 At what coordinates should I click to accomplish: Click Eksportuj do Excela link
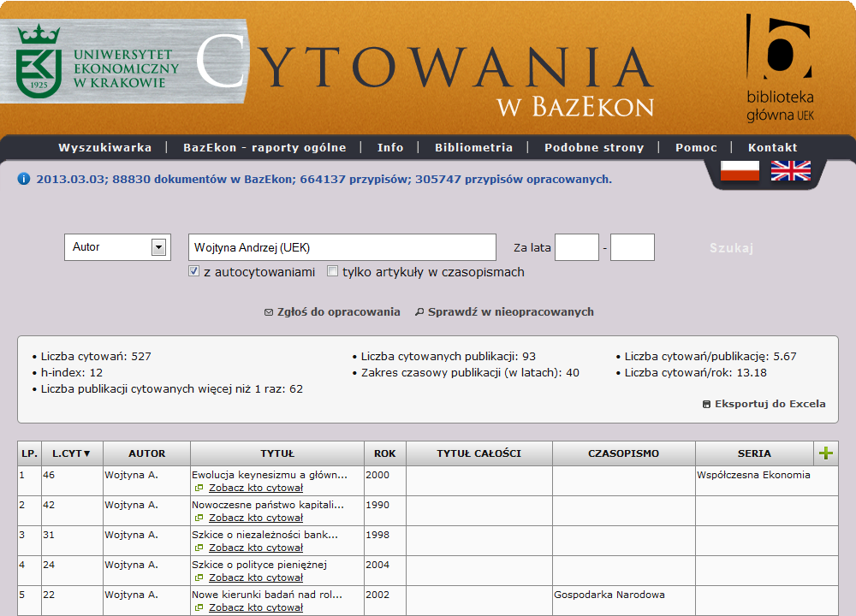770,404
